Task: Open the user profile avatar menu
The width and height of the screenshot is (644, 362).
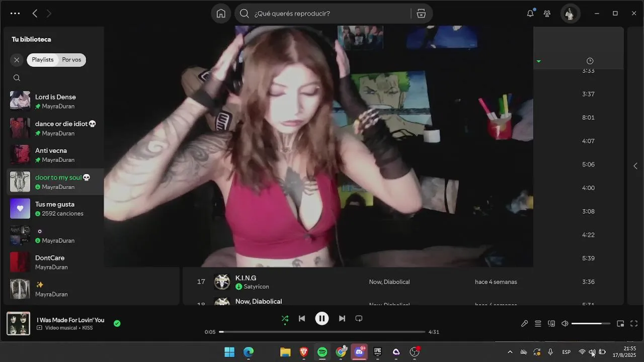Action: (570, 14)
